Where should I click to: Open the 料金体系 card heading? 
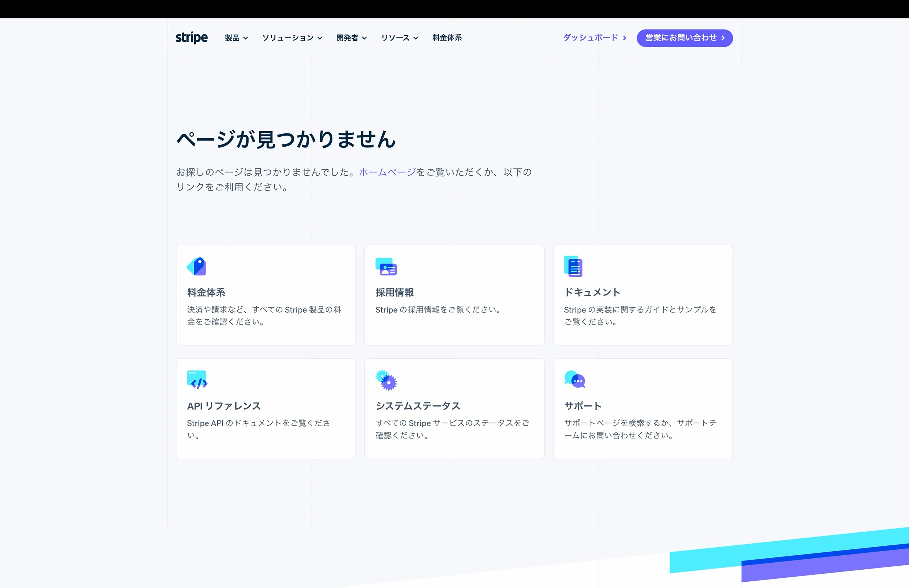[x=206, y=293]
